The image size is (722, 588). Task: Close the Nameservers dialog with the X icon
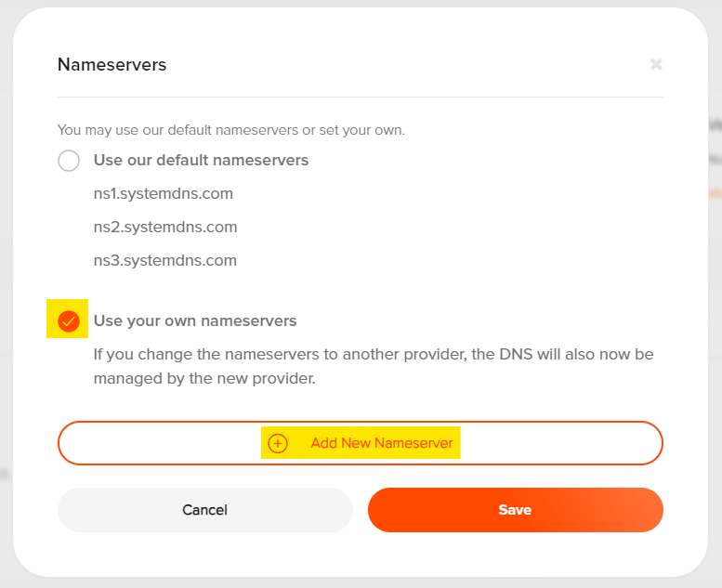pyautogui.click(x=656, y=64)
